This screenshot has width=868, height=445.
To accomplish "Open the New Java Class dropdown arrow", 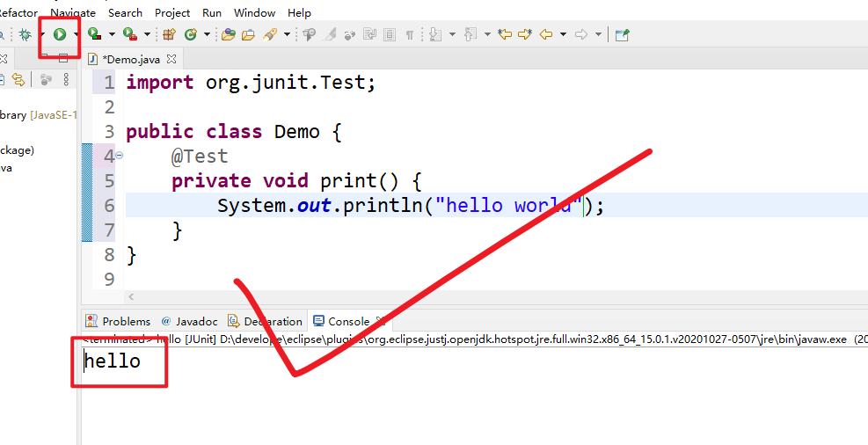I will coord(207,35).
